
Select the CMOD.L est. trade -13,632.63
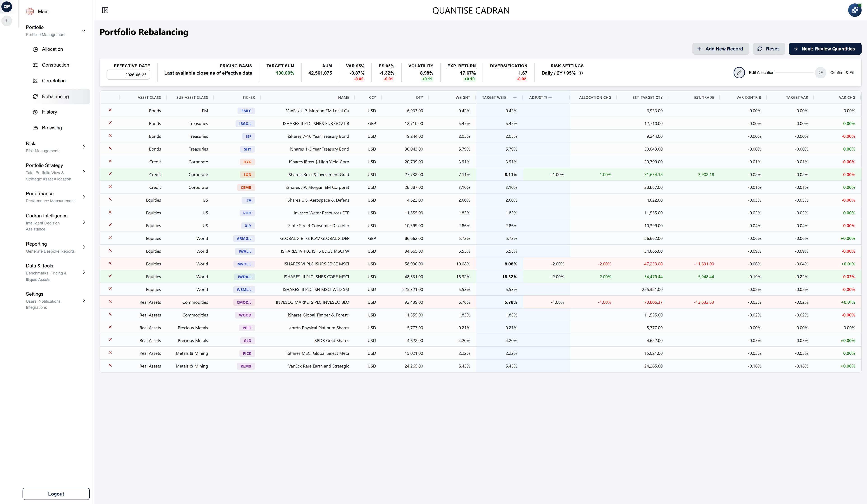(704, 302)
